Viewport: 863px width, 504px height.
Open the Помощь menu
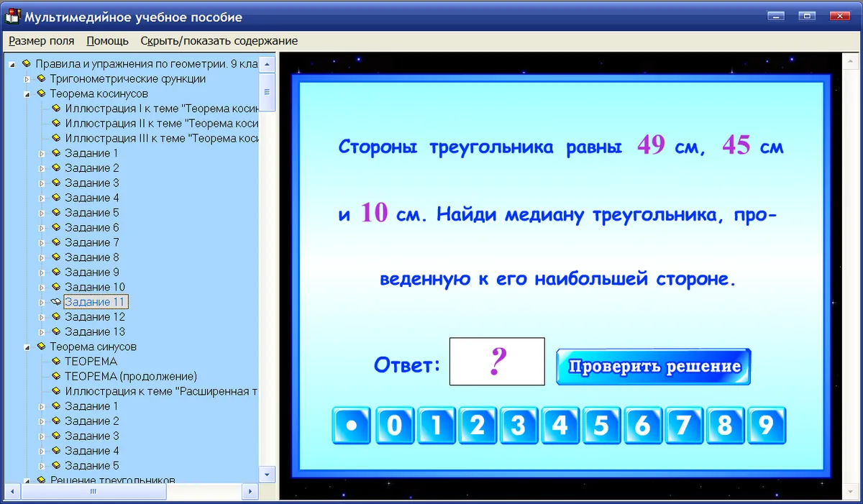click(x=107, y=41)
